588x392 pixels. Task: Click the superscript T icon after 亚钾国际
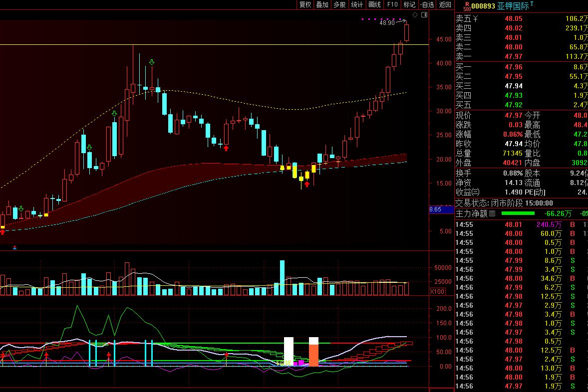[x=532, y=4]
